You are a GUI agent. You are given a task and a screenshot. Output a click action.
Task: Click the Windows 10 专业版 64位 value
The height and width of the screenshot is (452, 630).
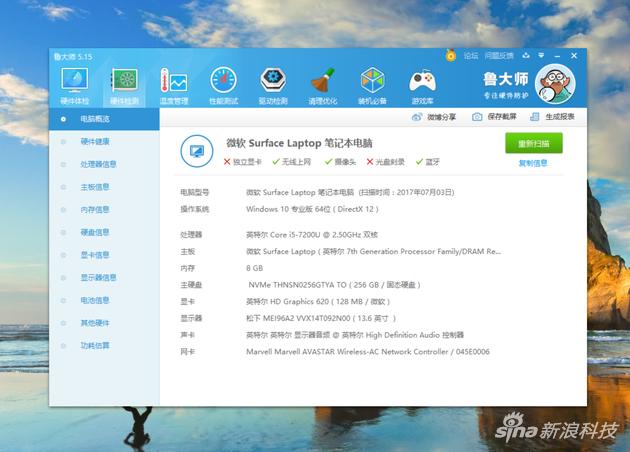(x=312, y=209)
